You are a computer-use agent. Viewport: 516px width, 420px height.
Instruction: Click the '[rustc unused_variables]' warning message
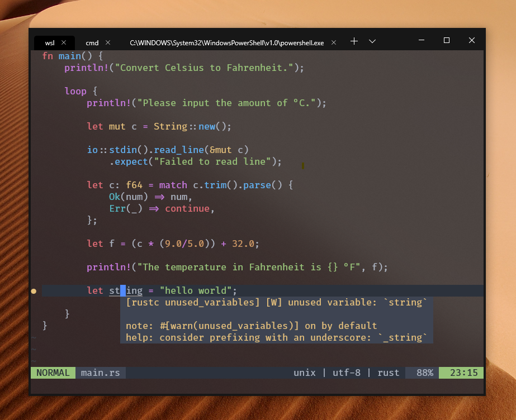[x=276, y=302]
